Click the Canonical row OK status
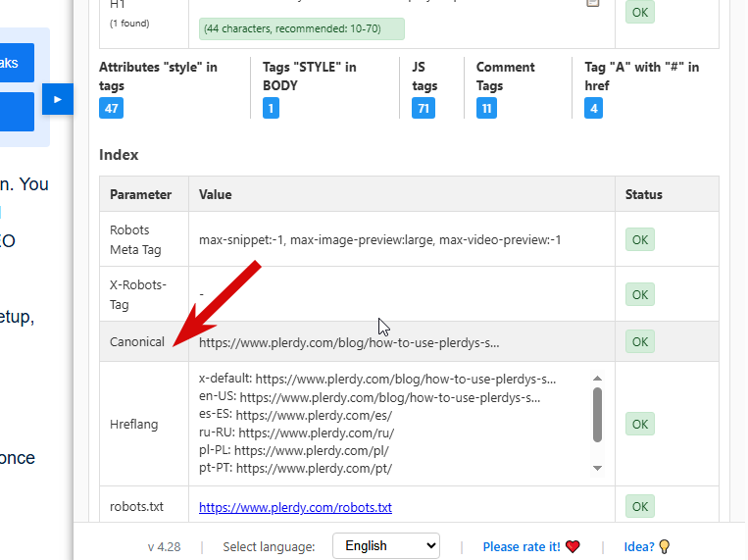 pyautogui.click(x=640, y=342)
